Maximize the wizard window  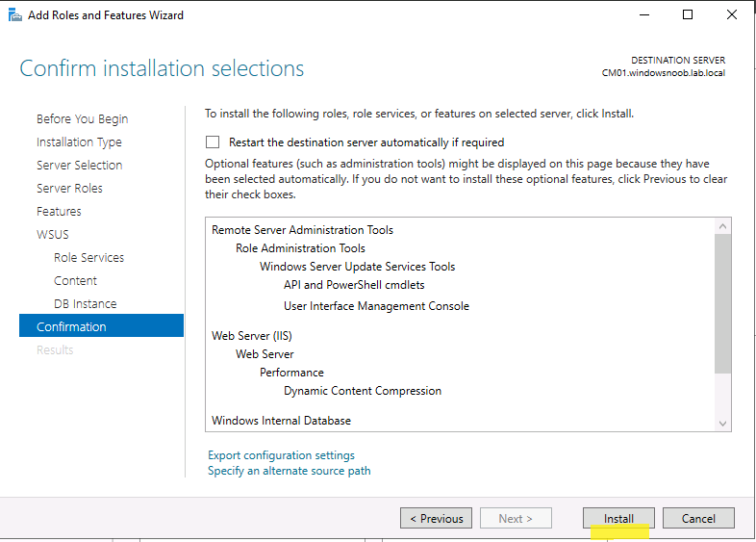pyautogui.click(x=688, y=15)
